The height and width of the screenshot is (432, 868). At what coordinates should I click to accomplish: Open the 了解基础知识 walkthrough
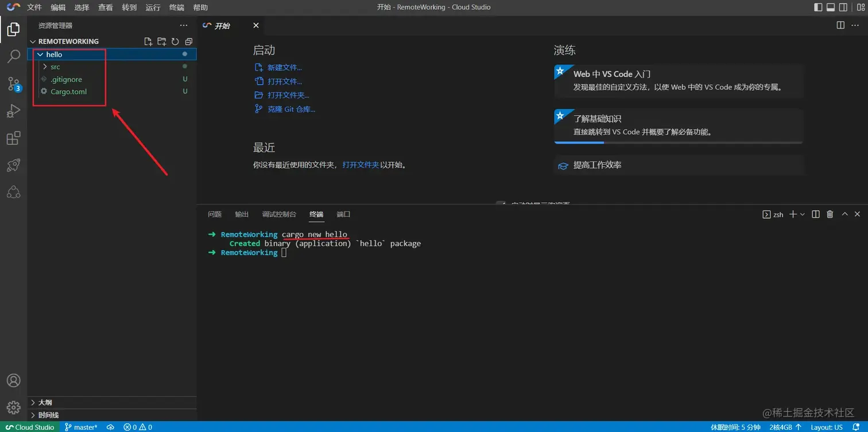point(679,125)
